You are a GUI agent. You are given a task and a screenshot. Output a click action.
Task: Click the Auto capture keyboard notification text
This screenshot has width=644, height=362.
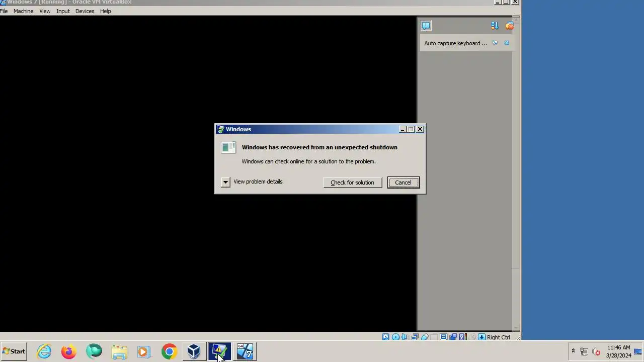(456, 43)
